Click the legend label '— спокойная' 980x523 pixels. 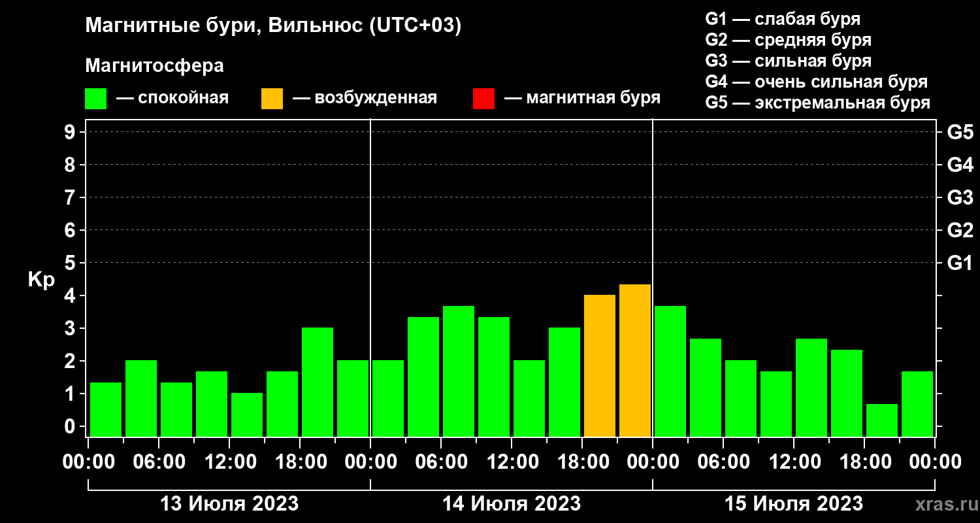tap(172, 98)
